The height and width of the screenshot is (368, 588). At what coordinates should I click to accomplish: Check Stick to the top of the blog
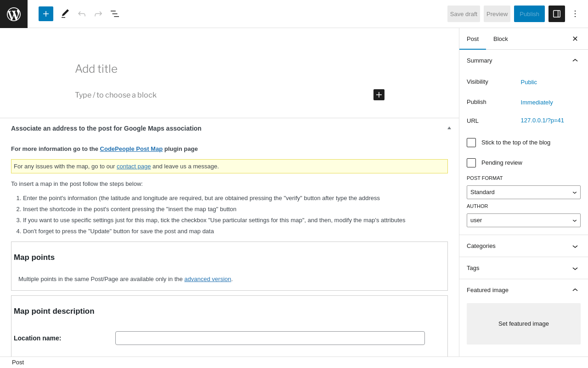[x=471, y=143]
